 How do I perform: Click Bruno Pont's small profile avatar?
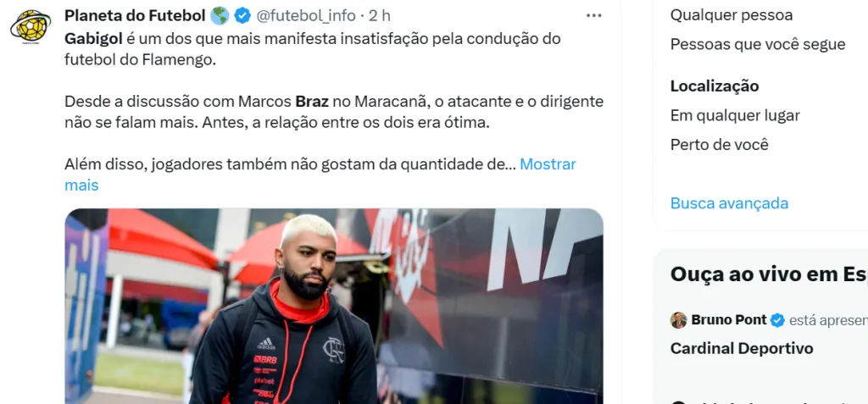pos(679,320)
